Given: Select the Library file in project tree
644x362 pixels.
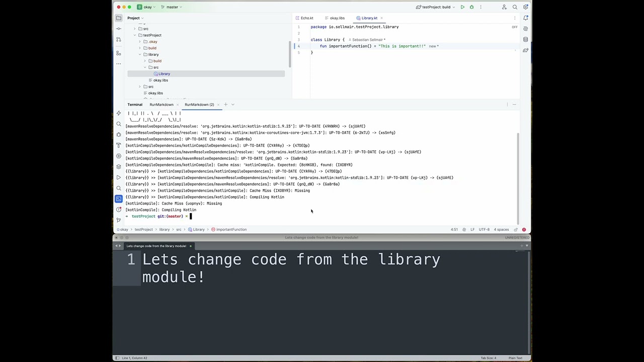Looking at the screenshot, I should coord(206,74).
